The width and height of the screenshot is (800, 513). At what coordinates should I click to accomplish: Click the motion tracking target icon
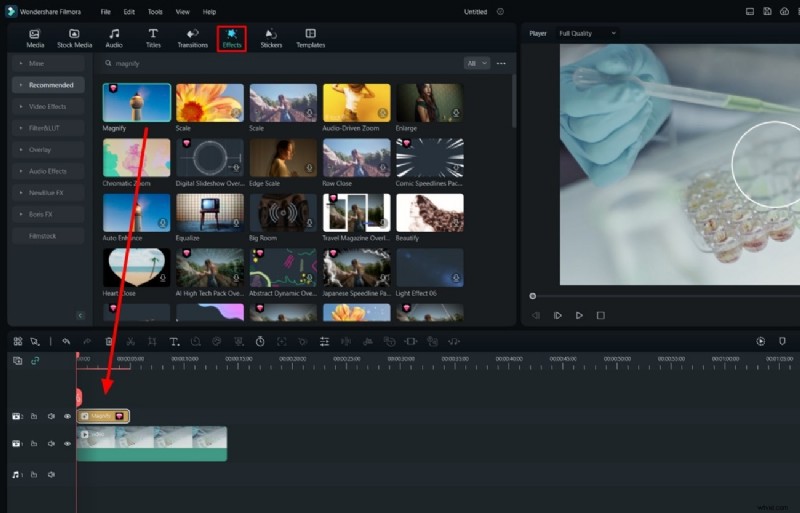coord(282,341)
